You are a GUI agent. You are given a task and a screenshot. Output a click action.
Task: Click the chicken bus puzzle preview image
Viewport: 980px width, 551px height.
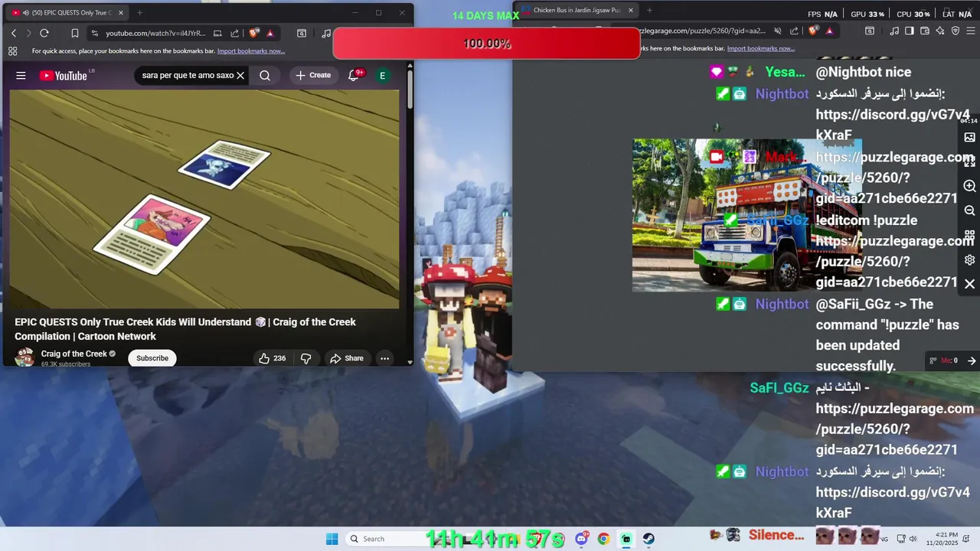[747, 215]
